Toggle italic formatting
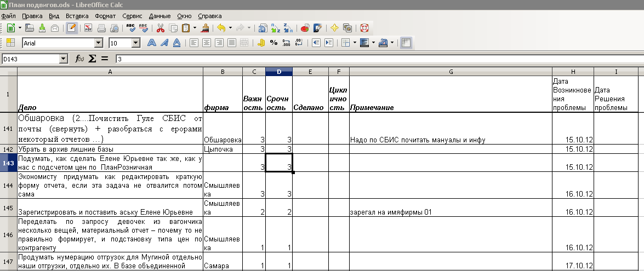This screenshot has width=644, height=271. [164, 43]
